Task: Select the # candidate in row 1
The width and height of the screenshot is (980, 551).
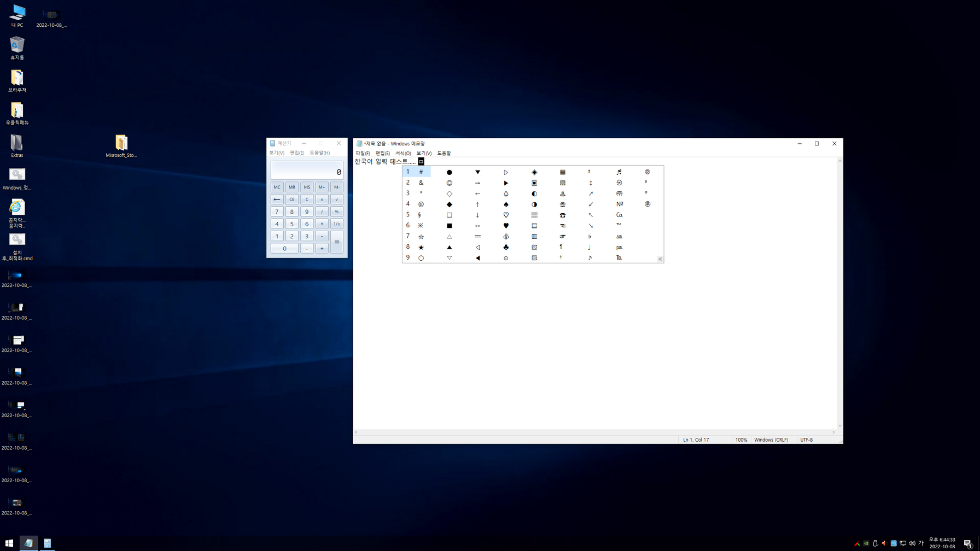Action: [421, 172]
